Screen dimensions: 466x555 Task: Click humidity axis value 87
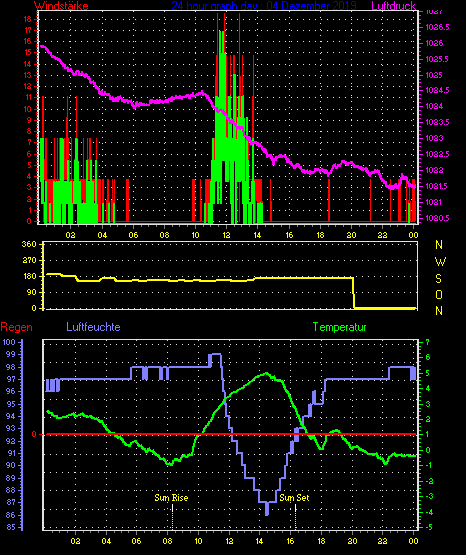pyautogui.click(x=11, y=502)
